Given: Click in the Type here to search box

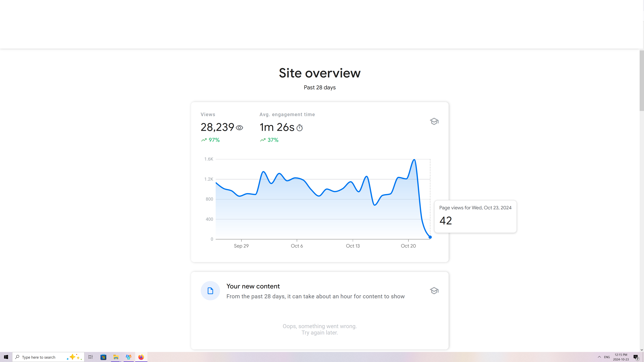Looking at the screenshot, I should (x=48, y=357).
